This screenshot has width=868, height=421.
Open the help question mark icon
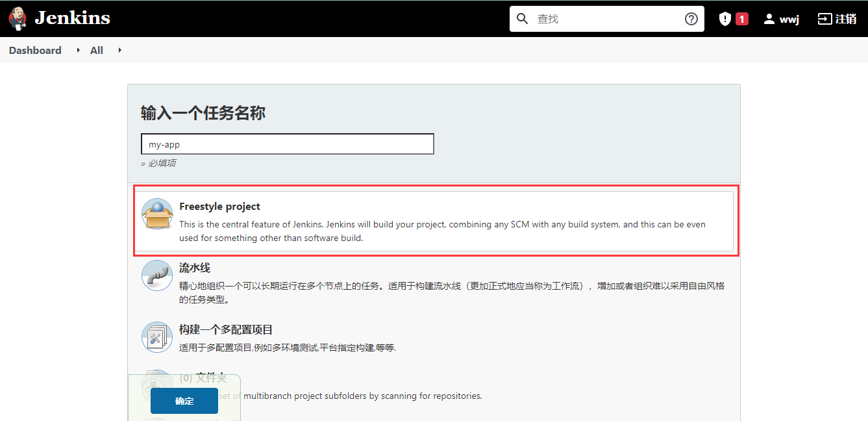click(691, 18)
